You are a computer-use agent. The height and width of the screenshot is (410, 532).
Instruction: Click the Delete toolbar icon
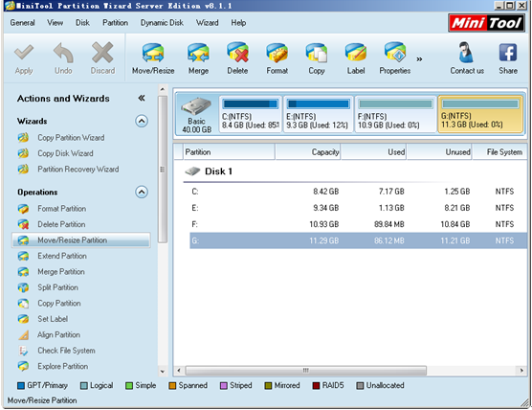(237, 53)
